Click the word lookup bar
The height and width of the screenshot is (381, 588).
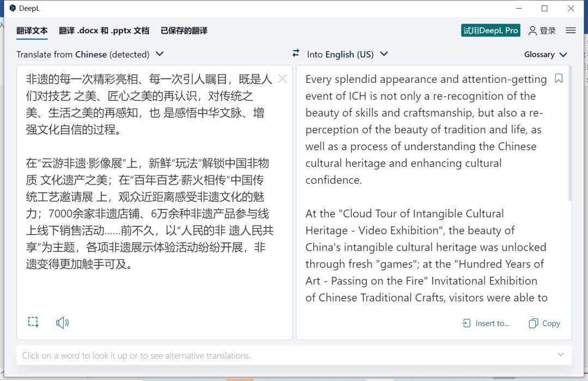[218, 355]
